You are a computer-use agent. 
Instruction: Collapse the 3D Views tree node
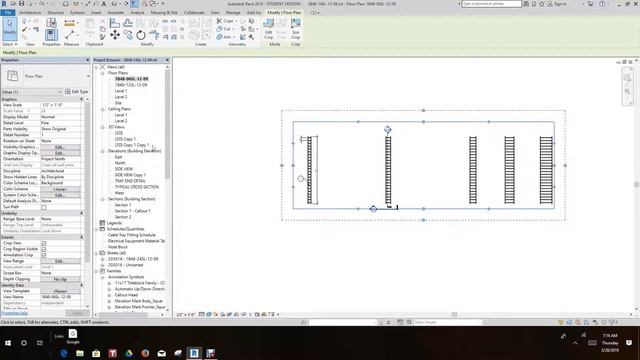point(103,127)
